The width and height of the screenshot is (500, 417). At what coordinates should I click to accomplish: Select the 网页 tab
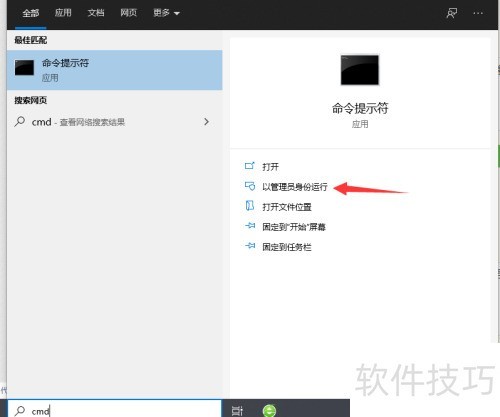pyautogui.click(x=128, y=13)
